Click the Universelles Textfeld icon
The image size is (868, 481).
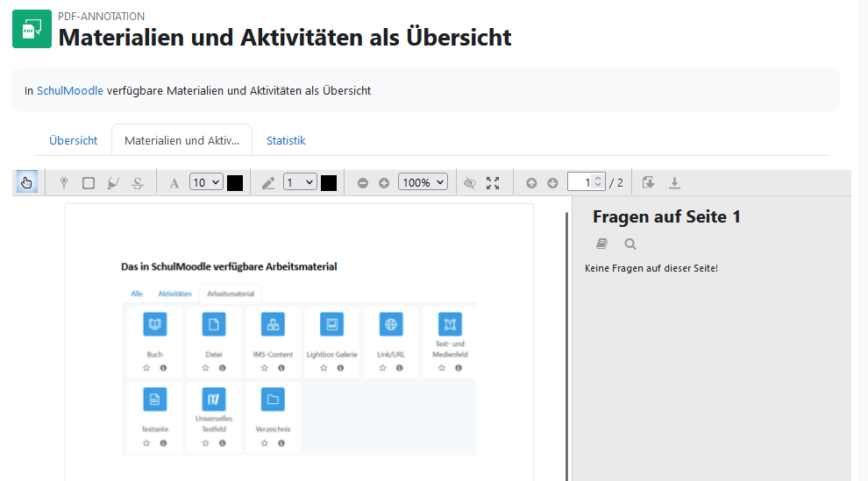[214, 400]
